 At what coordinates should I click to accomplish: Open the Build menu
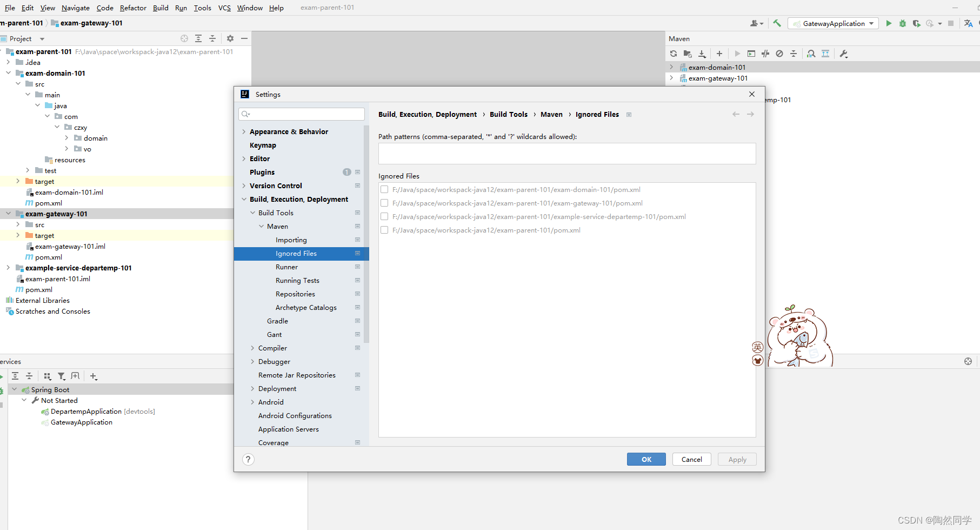(x=161, y=8)
